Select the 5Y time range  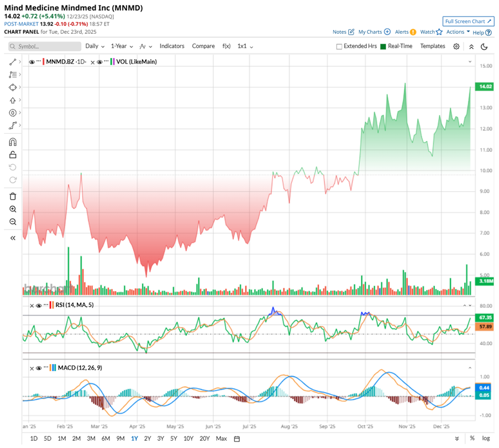pyautogui.click(x=174, y=439)
